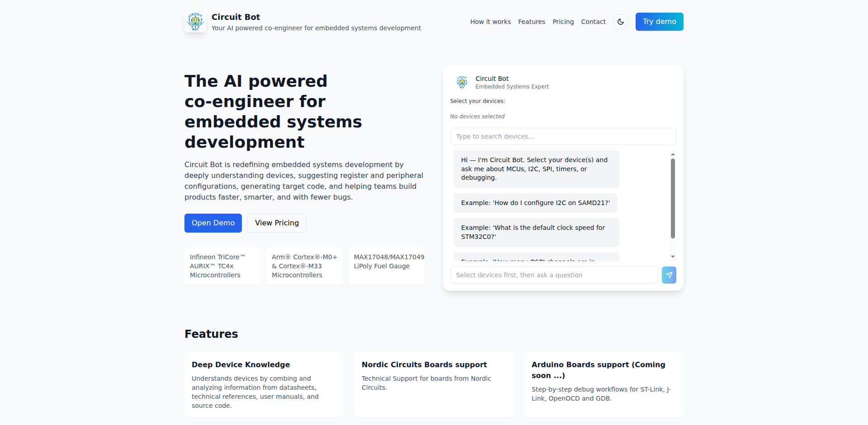This screenshot has height=425, width=868.
Task: Click the Nordic Circuits Boards support card
Action: 434,385
